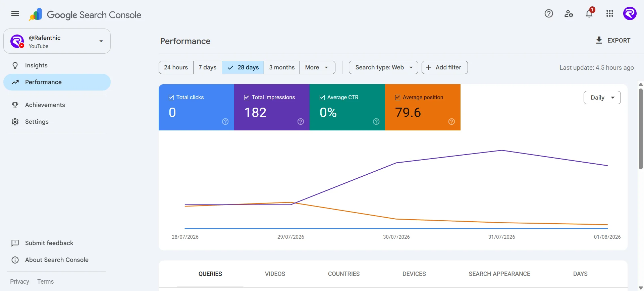The height and width of the screenshot is (291, 644).
Task: Open the Terms link
Action: click(x=45, y=282)
